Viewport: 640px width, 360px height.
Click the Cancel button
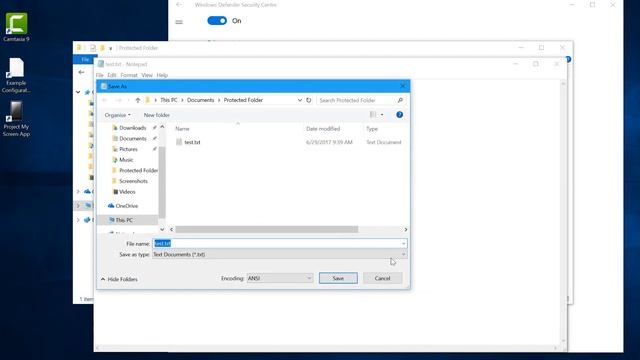point(382,278)
